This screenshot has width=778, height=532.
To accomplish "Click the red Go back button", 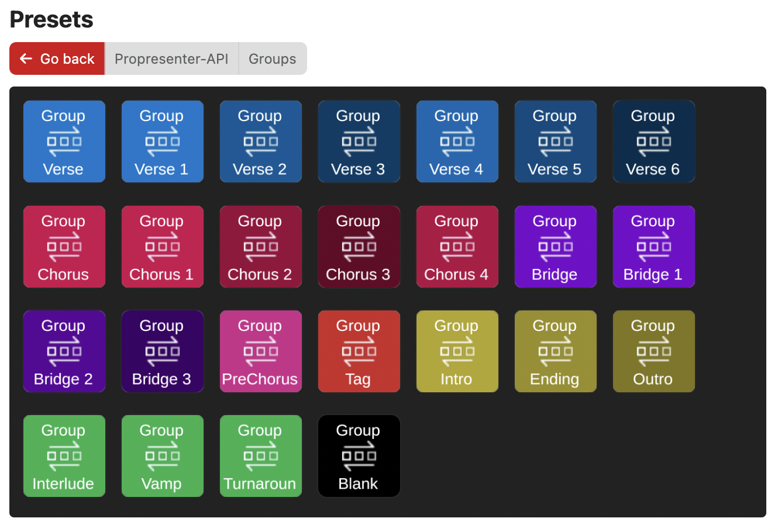I will pos(57,58).
